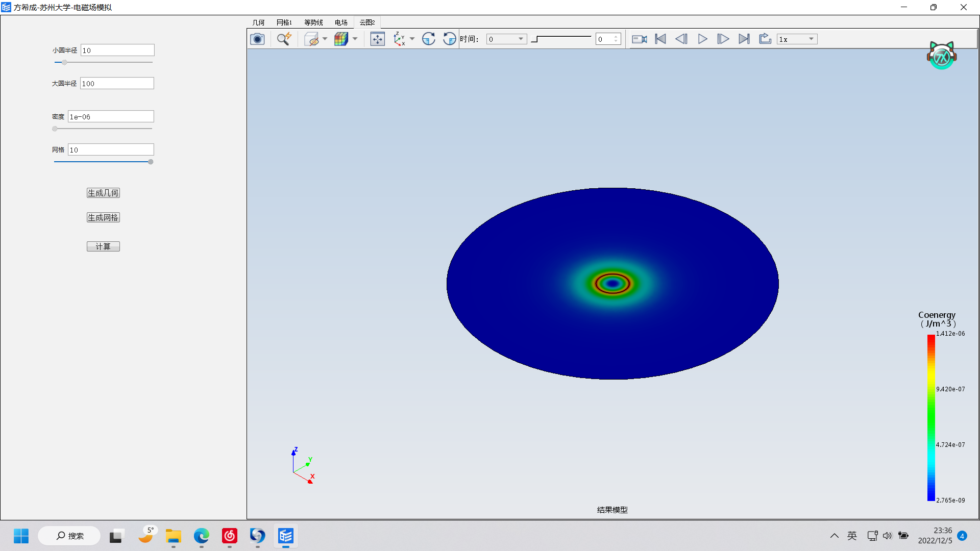Click the magnifier query tool icon
Screen dimensions: 980x551
tap(284, 39)
